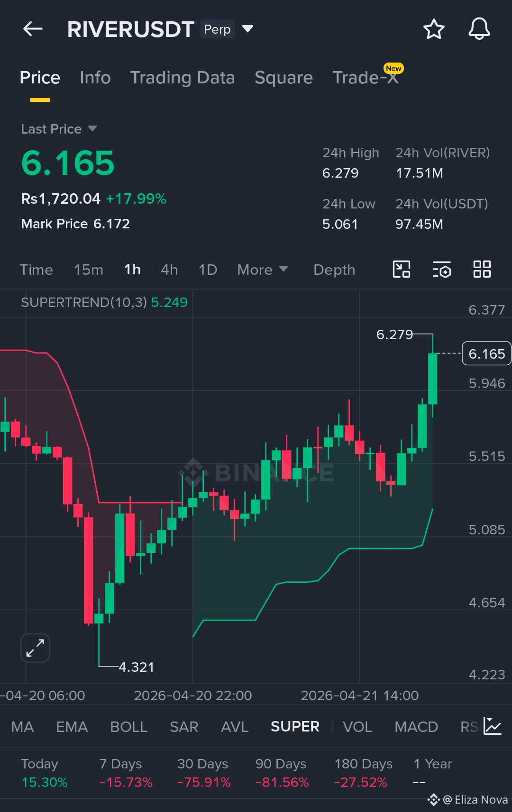
Task: Tap the 90 Days -81.56% performance value
Action: click(x=282, y=782)
